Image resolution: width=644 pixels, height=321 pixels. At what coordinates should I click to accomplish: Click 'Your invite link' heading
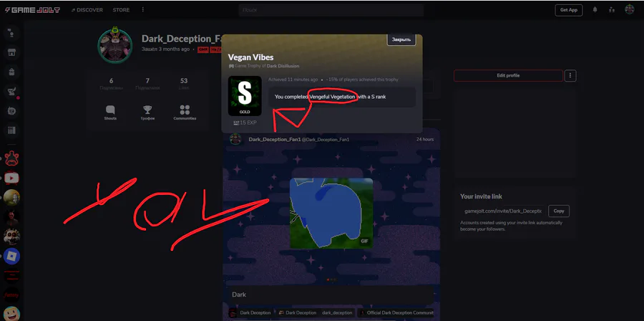[x=481, y=196]
